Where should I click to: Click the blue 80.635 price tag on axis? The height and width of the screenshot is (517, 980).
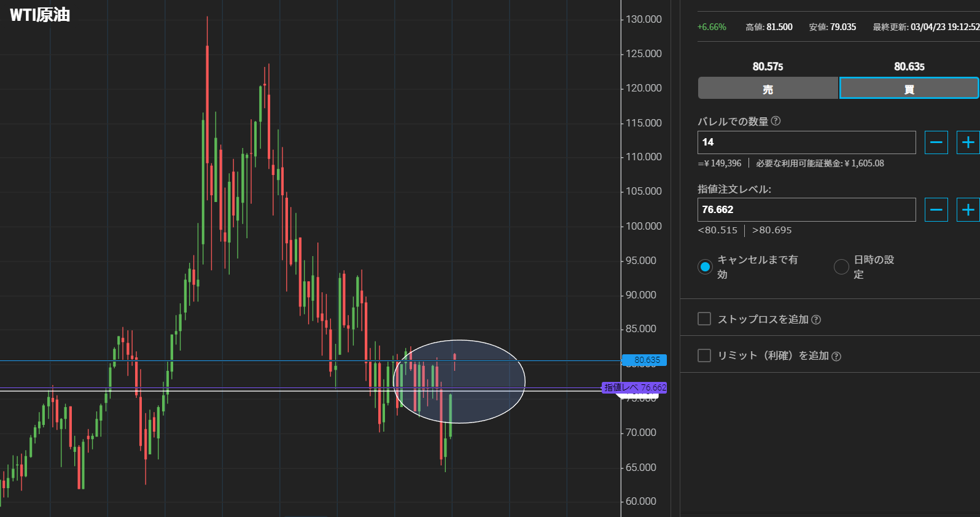pyautogui.click(x=645, y=360)
